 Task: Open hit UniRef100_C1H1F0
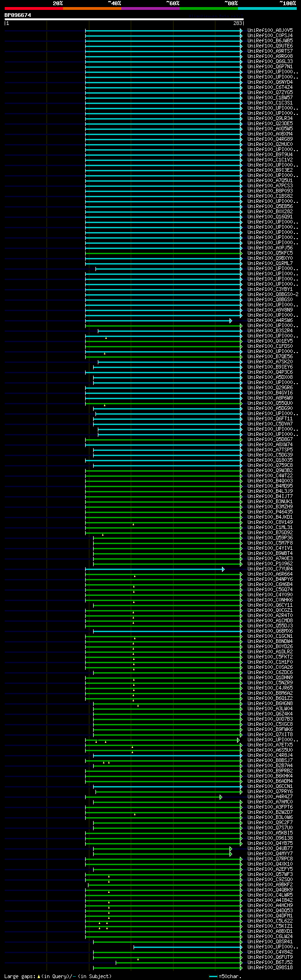270,662
